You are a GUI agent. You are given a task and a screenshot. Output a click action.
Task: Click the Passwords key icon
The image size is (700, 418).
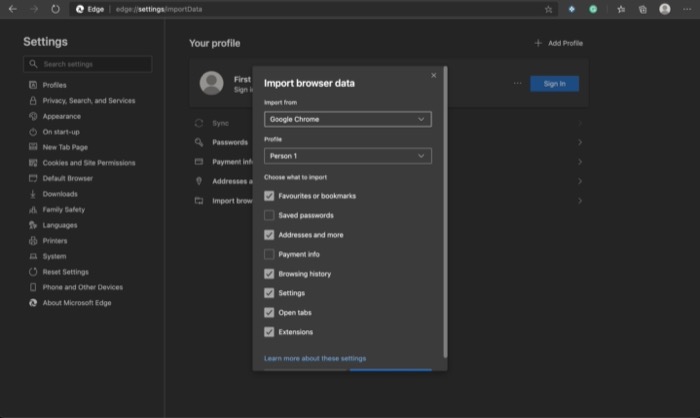coord(199,142)
